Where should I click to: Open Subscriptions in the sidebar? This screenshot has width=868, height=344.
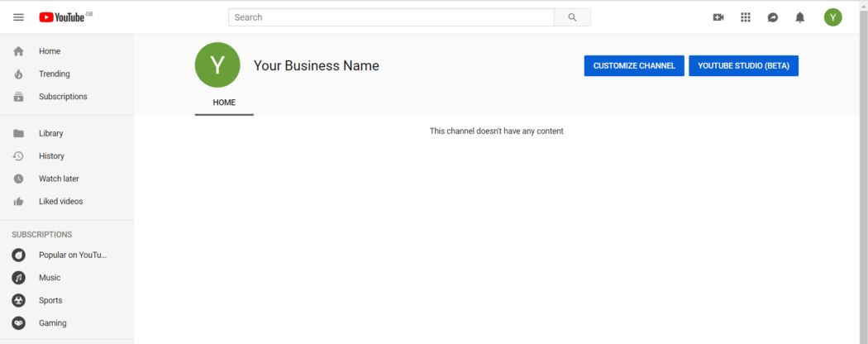(x=63, y=97)
